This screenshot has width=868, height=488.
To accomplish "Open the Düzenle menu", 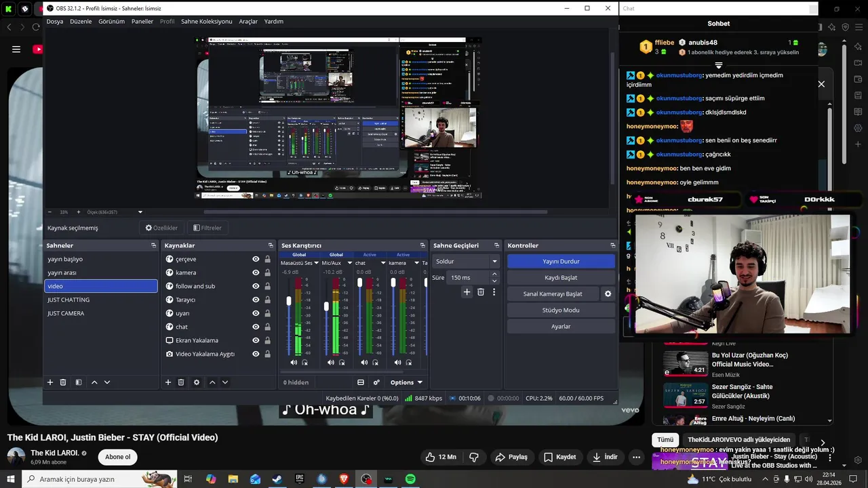I will click(81, 21).
